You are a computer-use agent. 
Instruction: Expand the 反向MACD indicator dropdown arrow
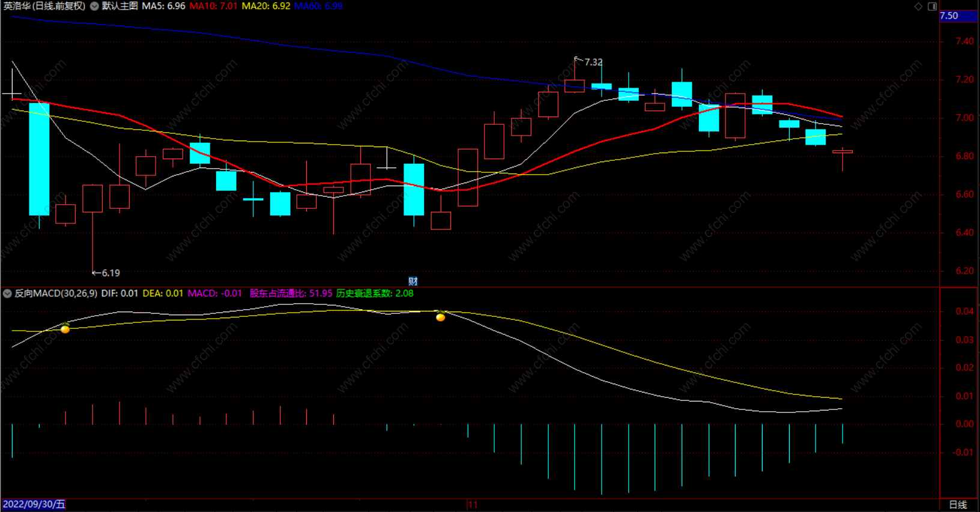coord(7,294)
